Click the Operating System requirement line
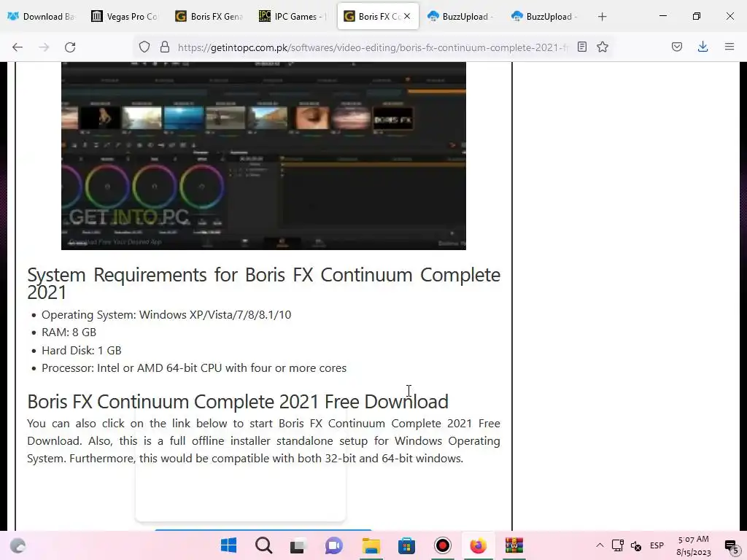This screenshot has height=560, width=747. (166, 315)
